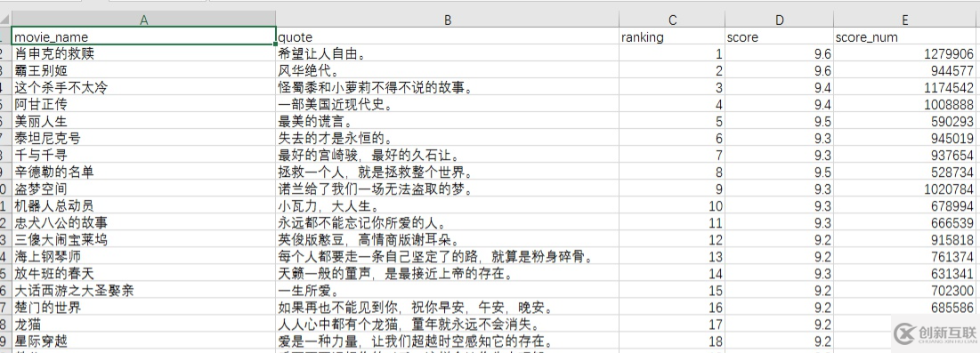Image resolution: width=980 pixels, height=353 pixels.
Task: Click the quote 拯救一个人，就是拯救整个世界。
Action: [x=448, y=172]
